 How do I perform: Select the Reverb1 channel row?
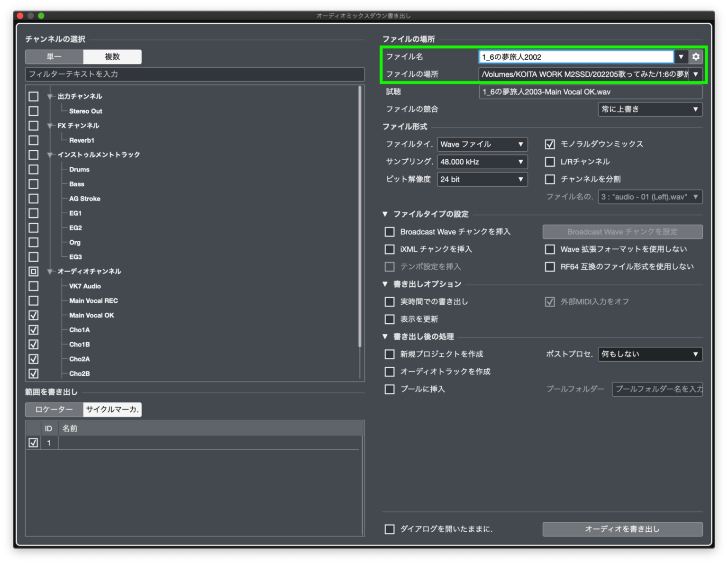82,140
